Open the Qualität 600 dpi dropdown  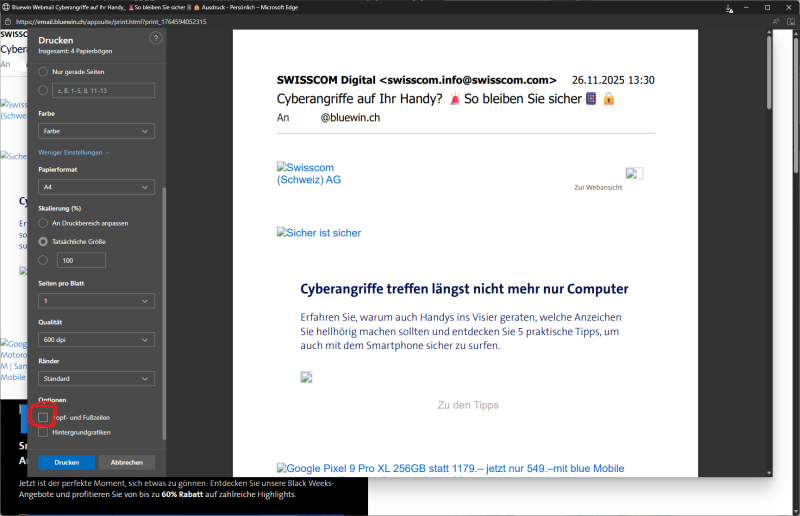coord(96,340)
